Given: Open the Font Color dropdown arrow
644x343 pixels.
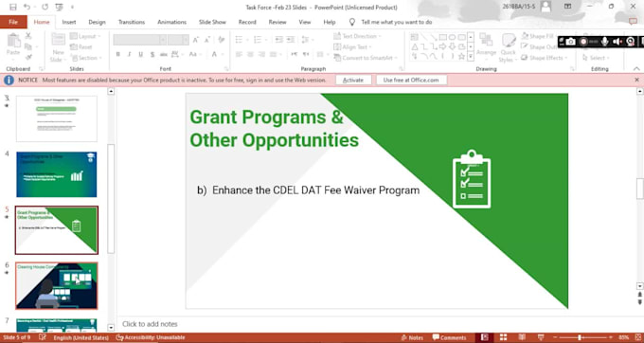Looking at the screenshot, I should [222, 54].
